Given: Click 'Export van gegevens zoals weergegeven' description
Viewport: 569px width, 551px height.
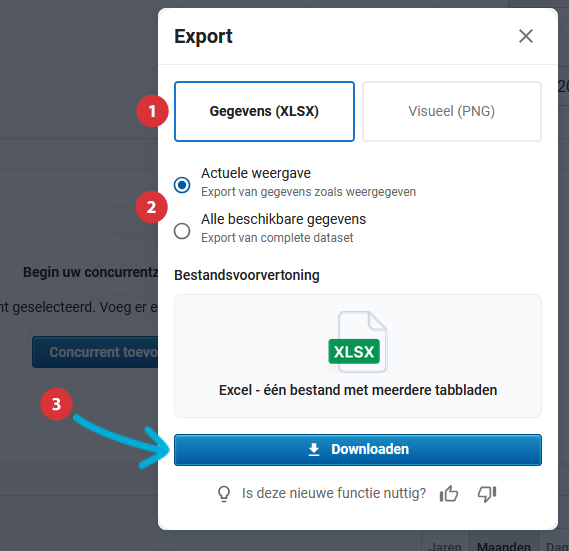Looking at the screenshot, I should point(308,192).
